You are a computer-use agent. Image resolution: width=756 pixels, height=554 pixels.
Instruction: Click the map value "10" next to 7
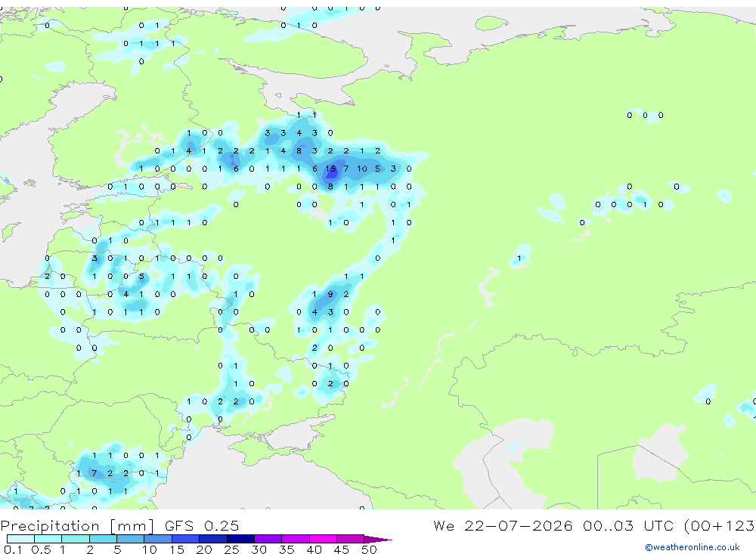(362, 169)
